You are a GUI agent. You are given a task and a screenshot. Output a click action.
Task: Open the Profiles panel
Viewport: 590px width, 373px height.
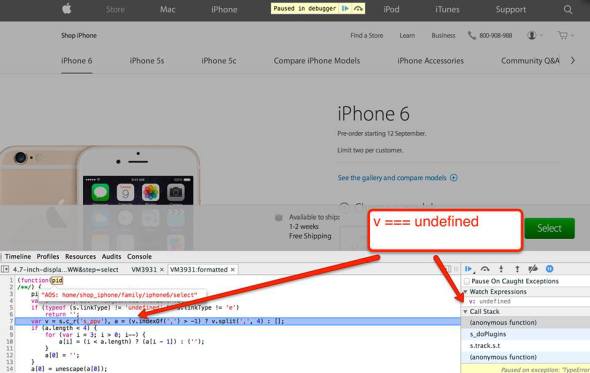[x=48, y=256]
